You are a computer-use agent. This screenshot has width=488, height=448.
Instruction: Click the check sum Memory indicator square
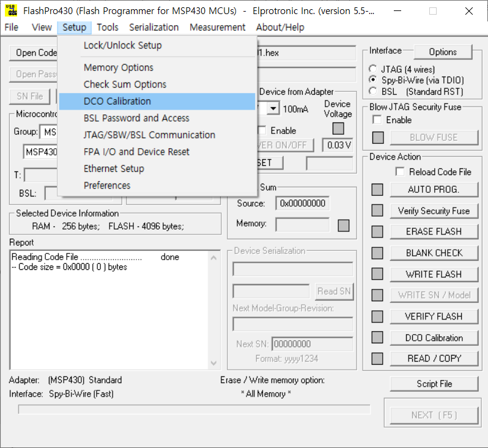click(x=343, y=226)
